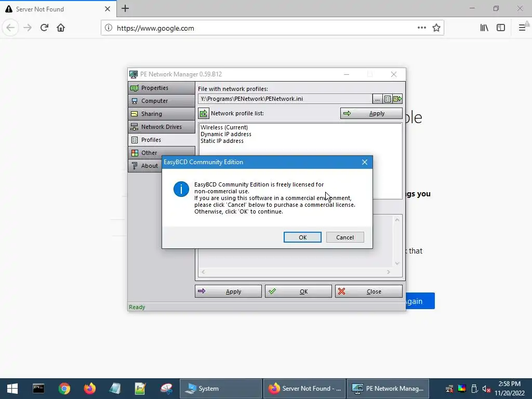This screenshot has width=532, height=399.
Task: Switch to System window in taskbar
Action: (220, 389)
